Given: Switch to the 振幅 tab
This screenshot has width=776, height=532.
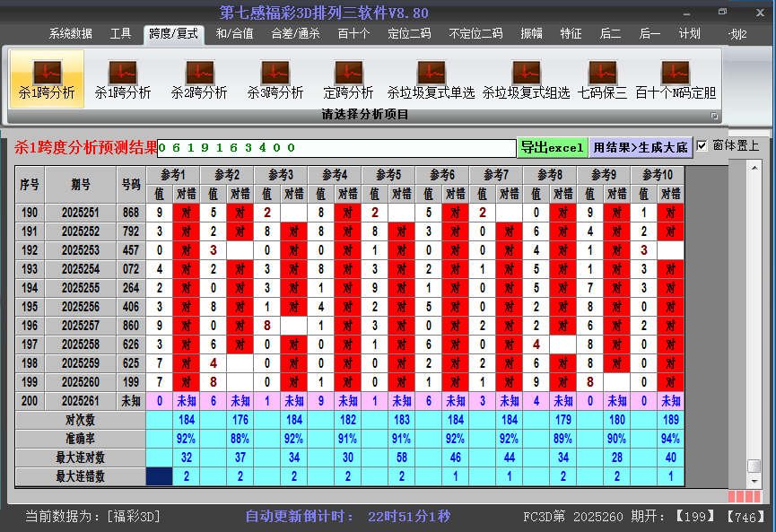Looking at the screenshot, I should [531, 34].
